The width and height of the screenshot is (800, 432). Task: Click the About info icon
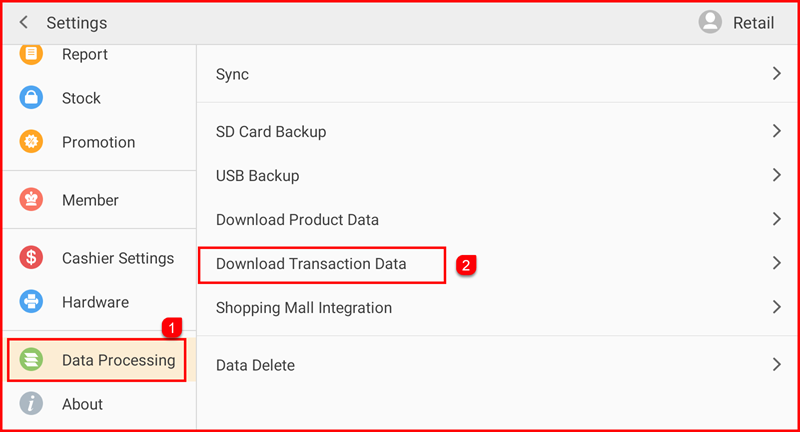(x=32, y=404)
